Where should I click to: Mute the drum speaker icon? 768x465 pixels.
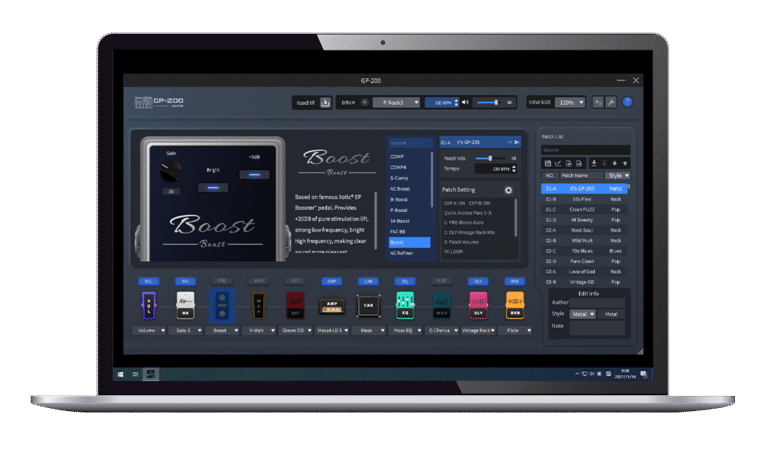(465, 102)
